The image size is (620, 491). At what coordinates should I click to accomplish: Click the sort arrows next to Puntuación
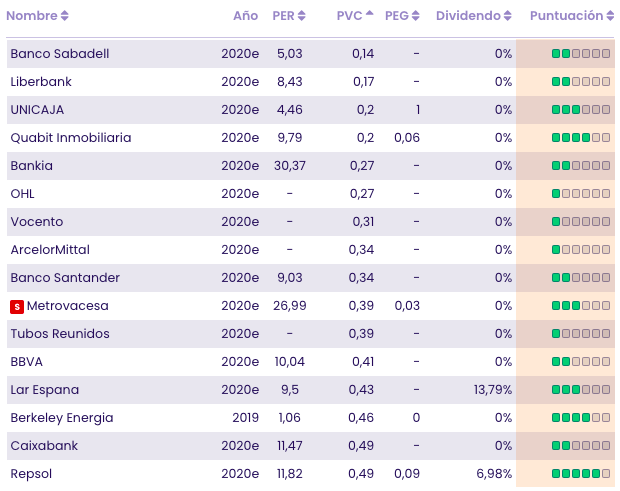click(x=611, y=16)
